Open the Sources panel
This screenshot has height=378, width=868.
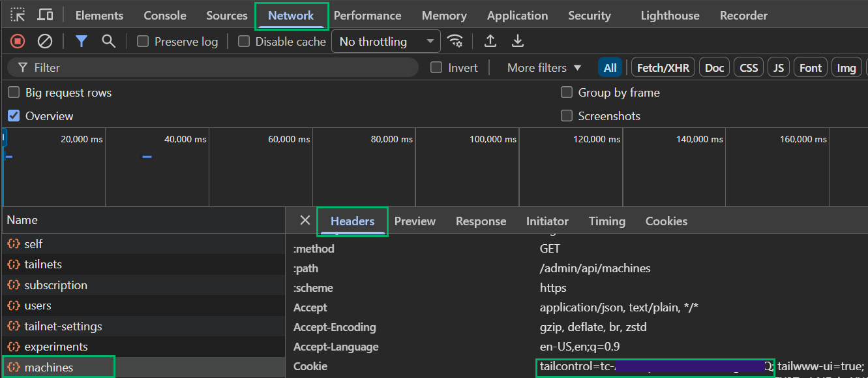(227, 15)
